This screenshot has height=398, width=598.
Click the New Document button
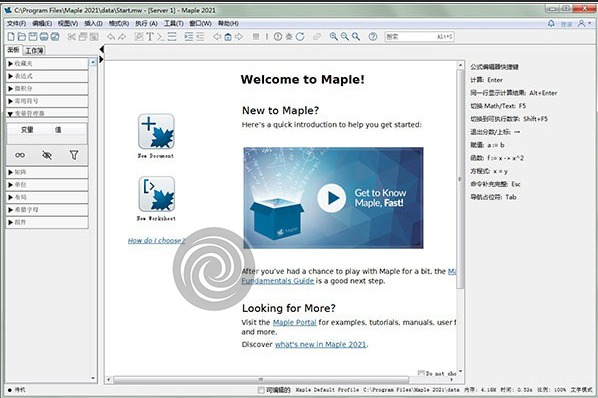pos(156,136)
